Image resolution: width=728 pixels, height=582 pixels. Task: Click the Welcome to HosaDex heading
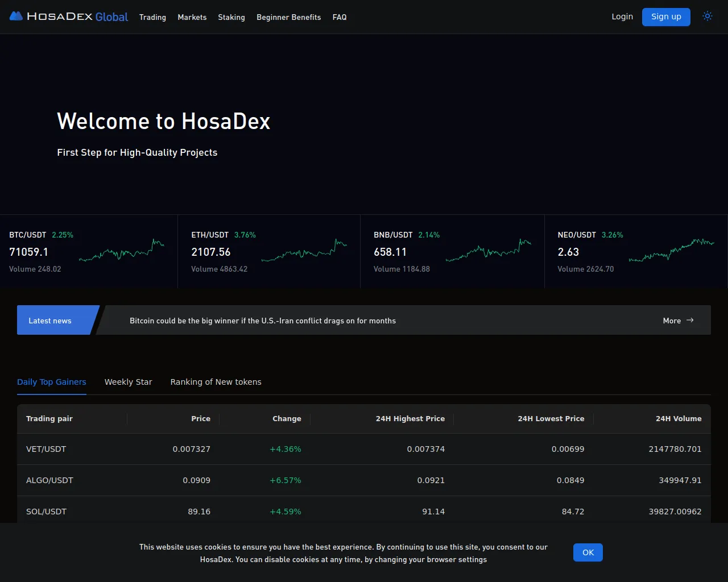point(164,121)
